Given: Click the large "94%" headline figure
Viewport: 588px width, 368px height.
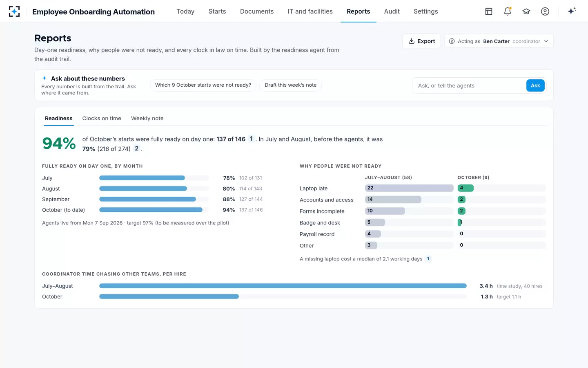Looking at the screenshot, I should tap(59, 144).
